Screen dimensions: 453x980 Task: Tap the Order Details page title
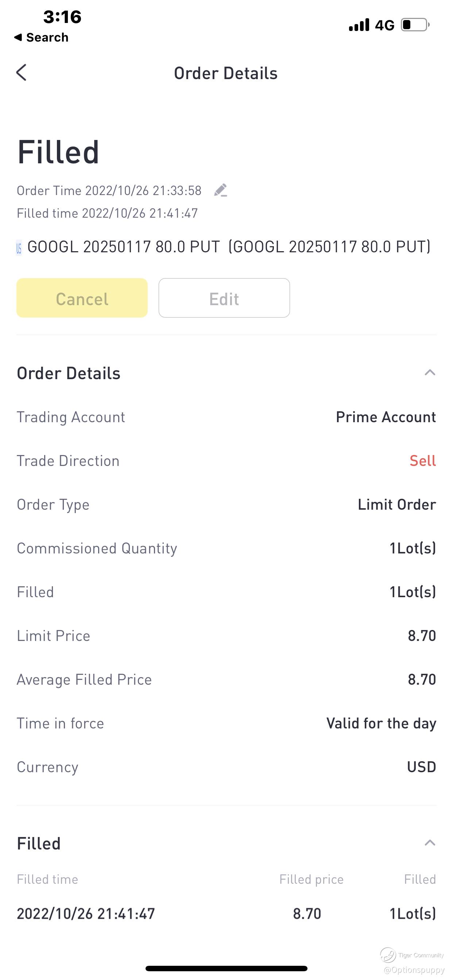226,73
